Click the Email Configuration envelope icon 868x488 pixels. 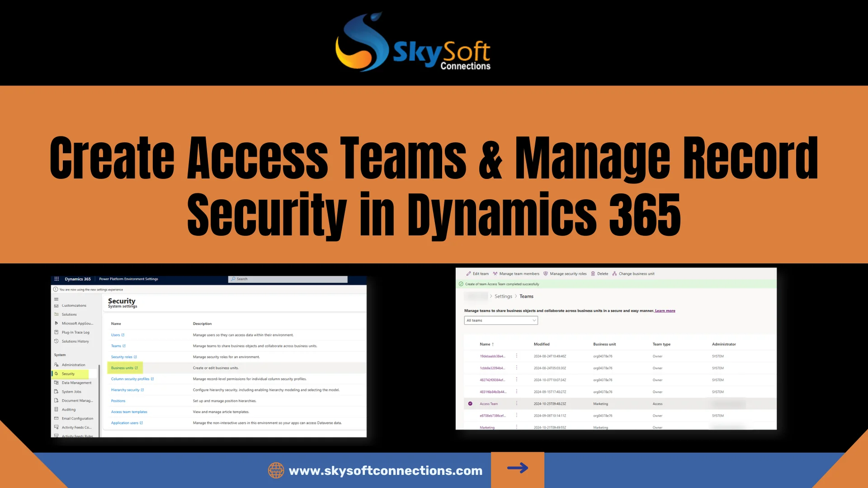point(57,418)
